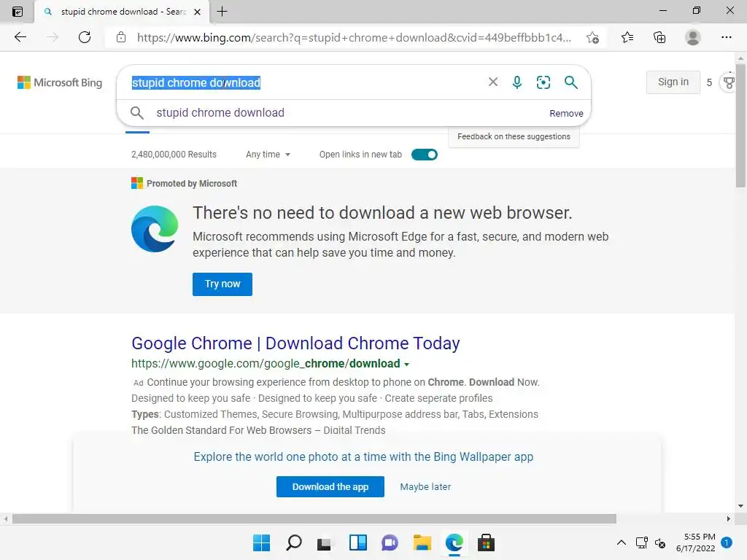Click Feedback on these suggestions
Image resolution: width=747 pixels, height=560 pixels.
pyautogui.click(x=514, y=136)
